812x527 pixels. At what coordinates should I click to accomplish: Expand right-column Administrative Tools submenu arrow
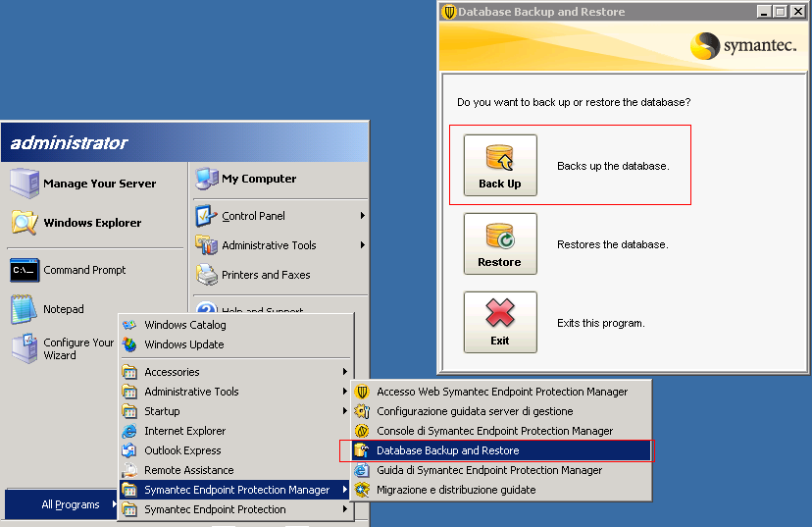(x=363, y=245)
